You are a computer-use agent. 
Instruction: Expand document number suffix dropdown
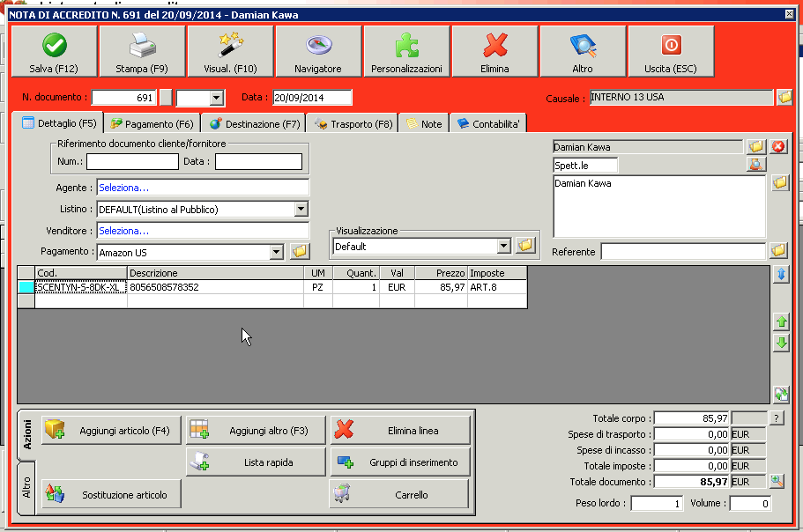[x=217, y=97]
